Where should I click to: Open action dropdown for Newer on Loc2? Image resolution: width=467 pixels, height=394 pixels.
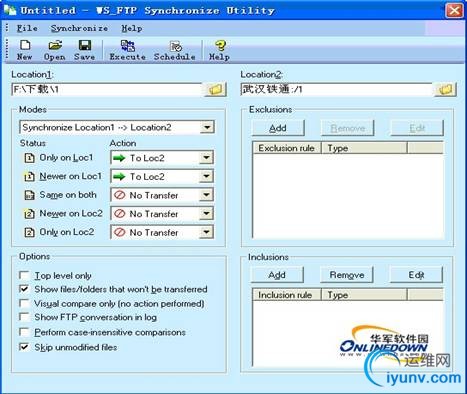pyautogui.click(x=206, y=214)
